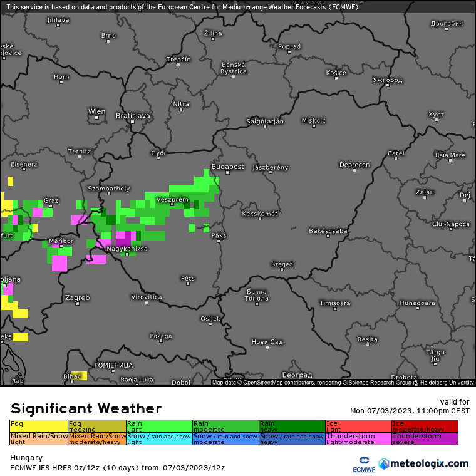Viewport: 476px width, 476px height.
Task: Click the Significant Weather title
Action: point(86,409)
